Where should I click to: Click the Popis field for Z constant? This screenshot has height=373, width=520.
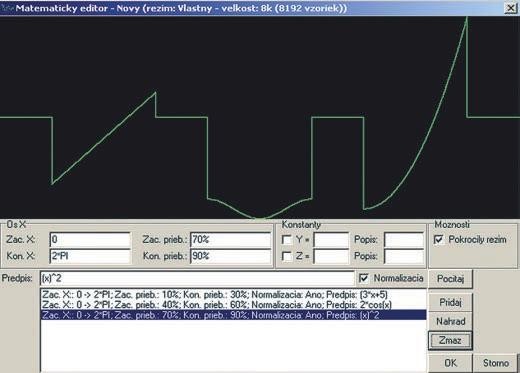coord(404,256)
